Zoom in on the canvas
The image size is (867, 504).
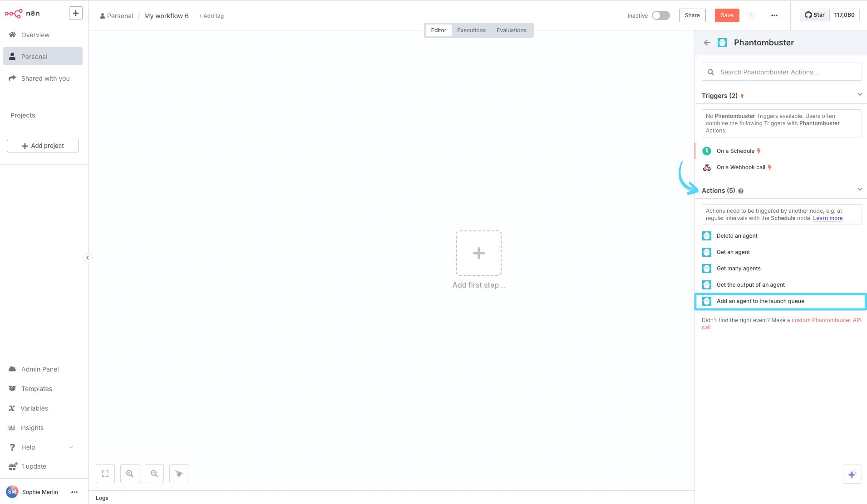pyautogui.click(x=130, y=474)
